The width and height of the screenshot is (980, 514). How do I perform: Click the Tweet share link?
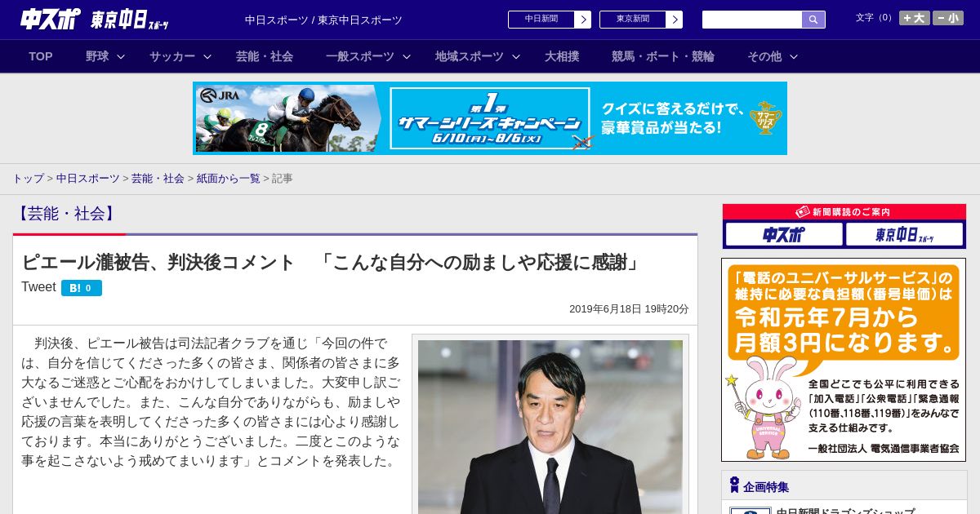coord(38,287)
